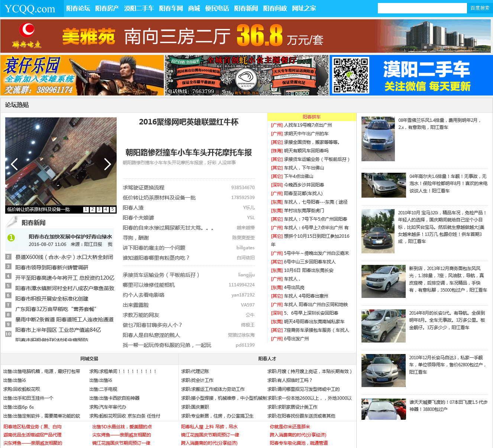Screen dimensions: 493x448
Task: Open the 长安马自达3 car thumbnail
Action: click(383, 371)
